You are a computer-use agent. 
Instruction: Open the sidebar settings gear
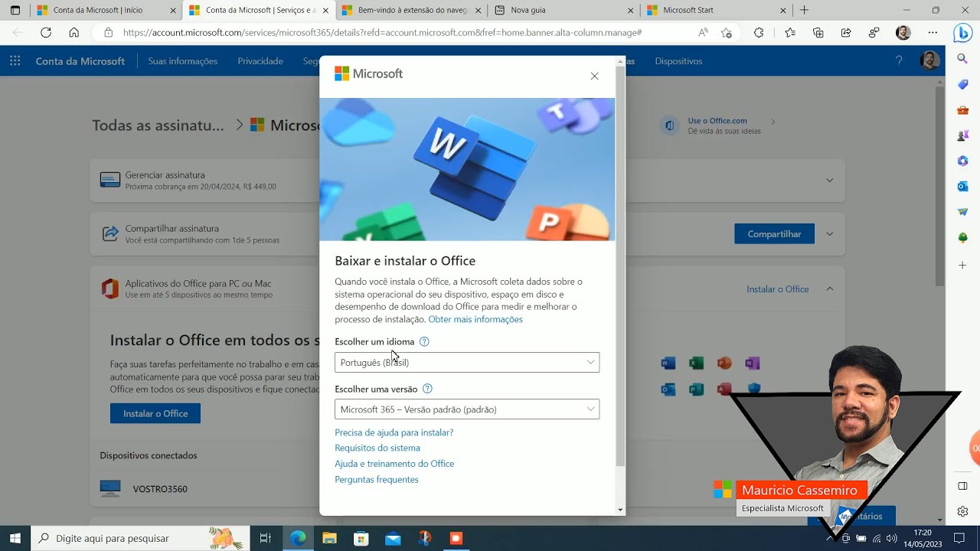pos(963,511)
